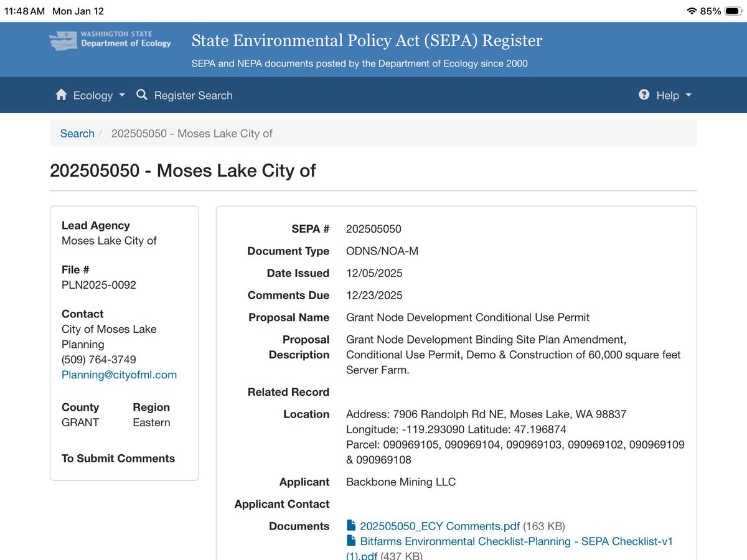Click the Proposal Description text about Server Farm
The image size is (747, 560).
click(x=514, y=355)
